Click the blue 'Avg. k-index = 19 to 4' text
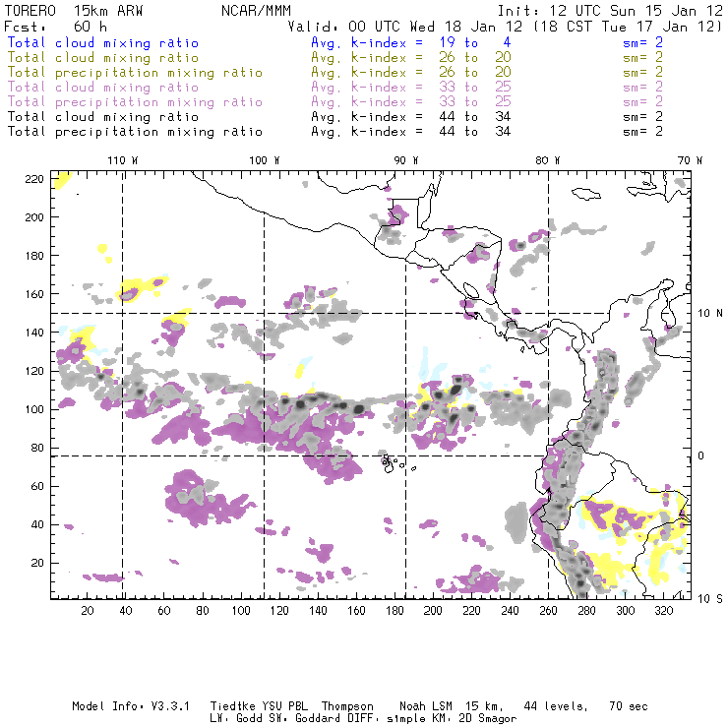Viewport: 728px width, 728px height. tap(411, 42)
